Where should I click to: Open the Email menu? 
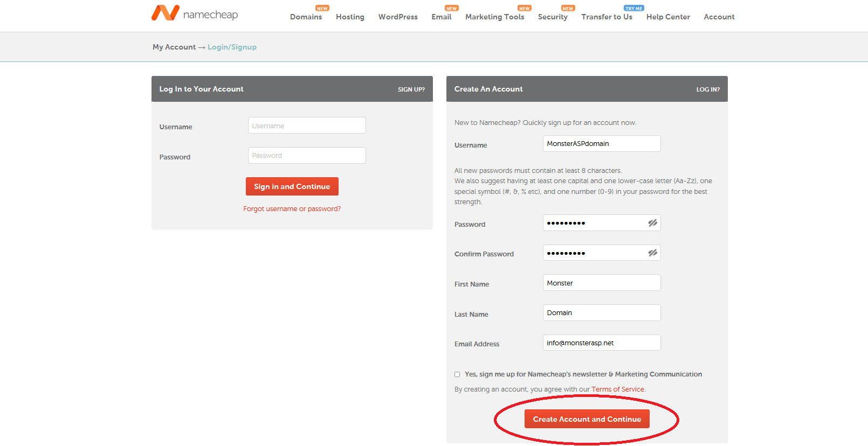(442, 17)
